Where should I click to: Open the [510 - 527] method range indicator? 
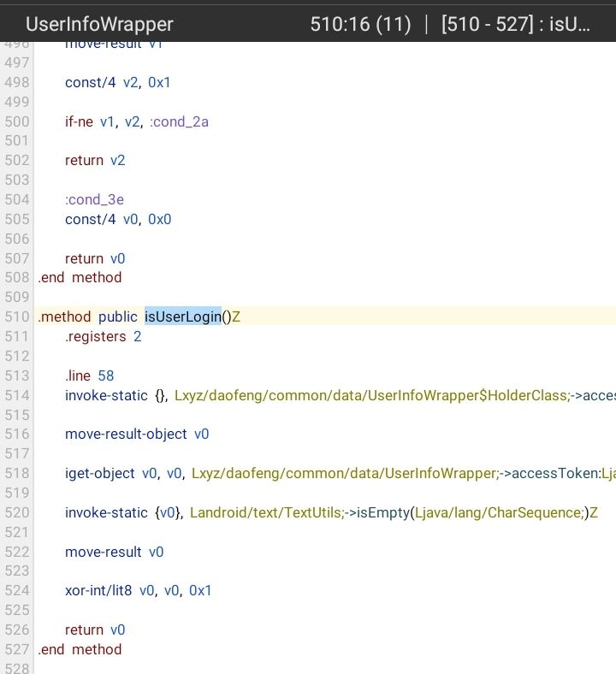(x=515, y=24)
